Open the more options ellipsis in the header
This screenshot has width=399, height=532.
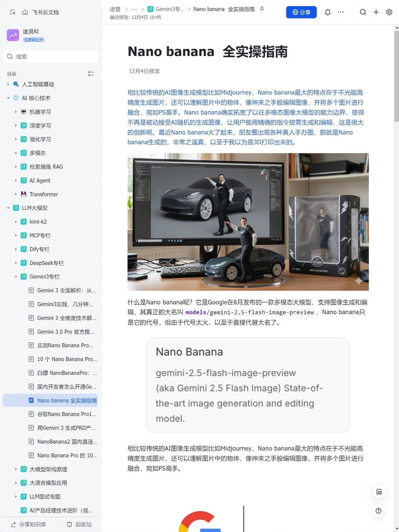point(341,12)
